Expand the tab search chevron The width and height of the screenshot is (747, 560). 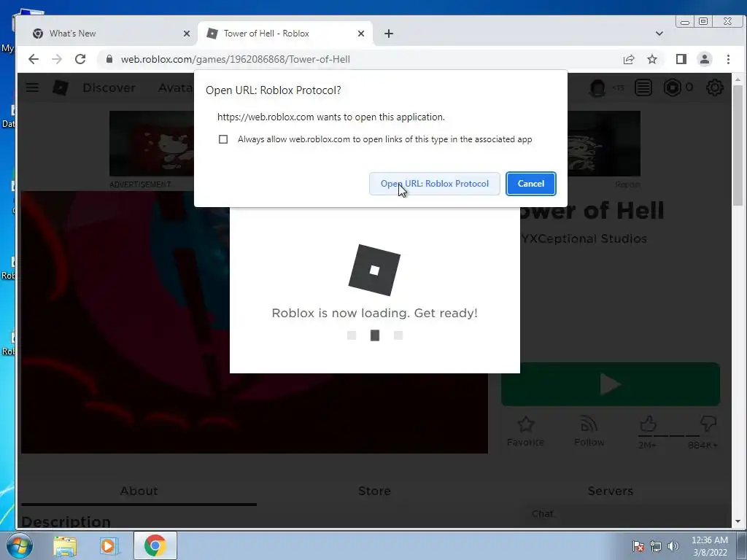coord(659,34)
